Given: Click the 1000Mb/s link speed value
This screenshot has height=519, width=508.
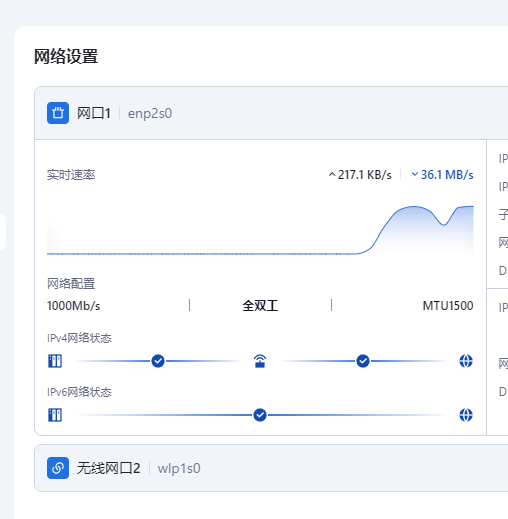Looking at the screenshot, I should click(x=74, y=306).
